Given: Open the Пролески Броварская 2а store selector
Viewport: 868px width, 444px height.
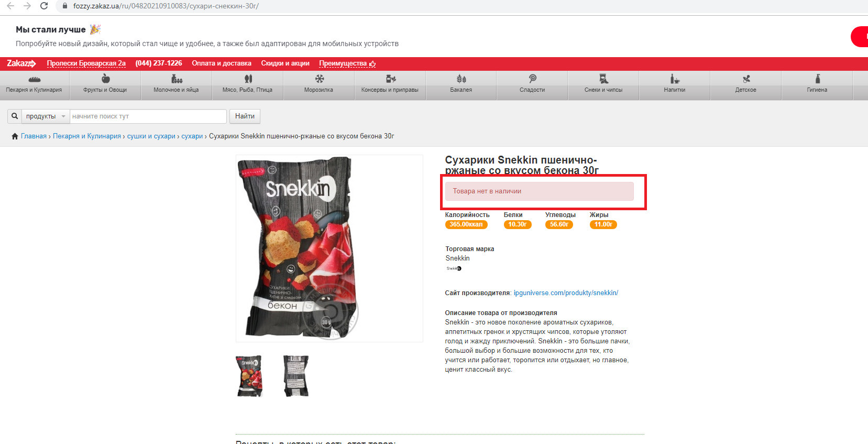Looking at the screenshot, I should coord(86,63).
